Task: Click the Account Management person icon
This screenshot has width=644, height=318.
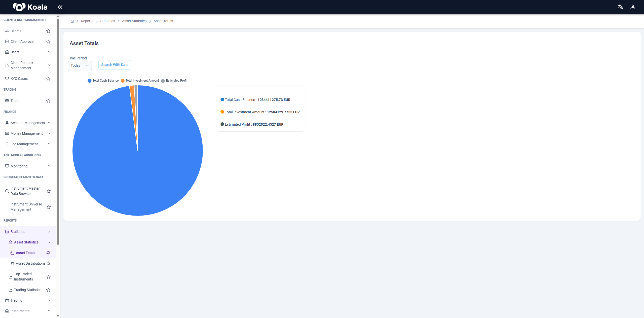Action: coord(7,123)
